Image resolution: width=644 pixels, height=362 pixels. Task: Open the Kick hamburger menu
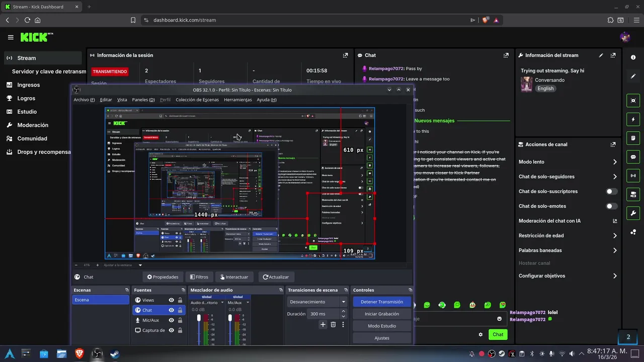click(11, 37)
